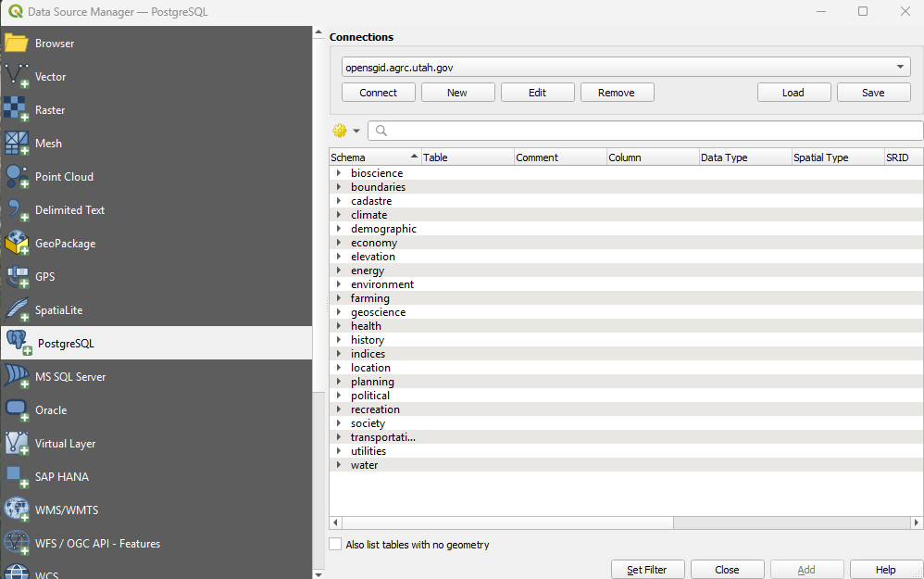The width and height of the screenshot is (924, 579).
Task: Click the Load connections button
Action: click(793, 93)
